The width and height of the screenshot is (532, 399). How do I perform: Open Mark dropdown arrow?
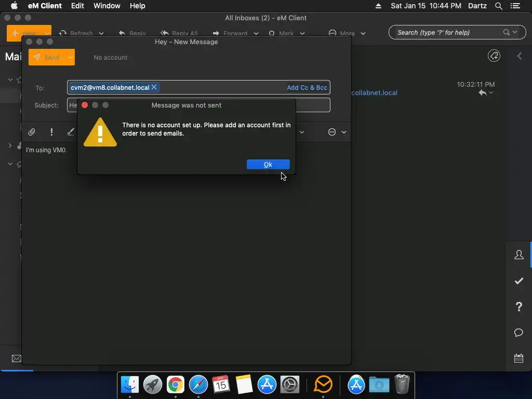[x=302, y=33]
